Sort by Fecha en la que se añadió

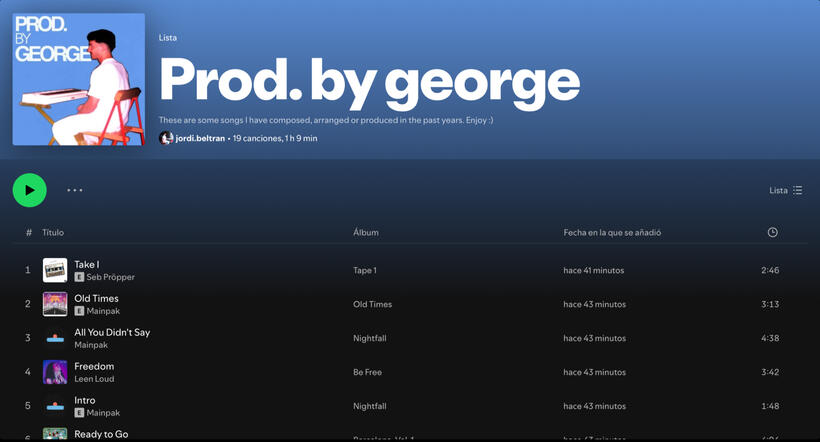(x=612, y=233)
